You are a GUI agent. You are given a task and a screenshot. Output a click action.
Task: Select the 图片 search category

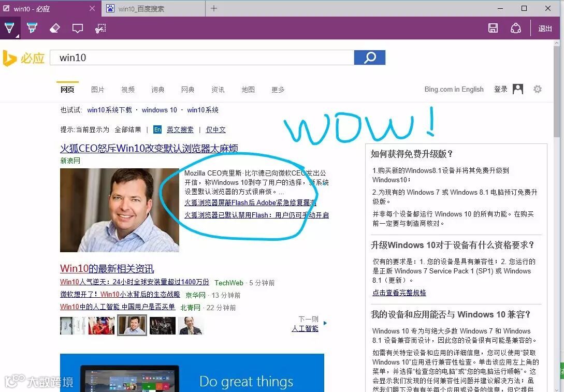click(x=97, y=90)
